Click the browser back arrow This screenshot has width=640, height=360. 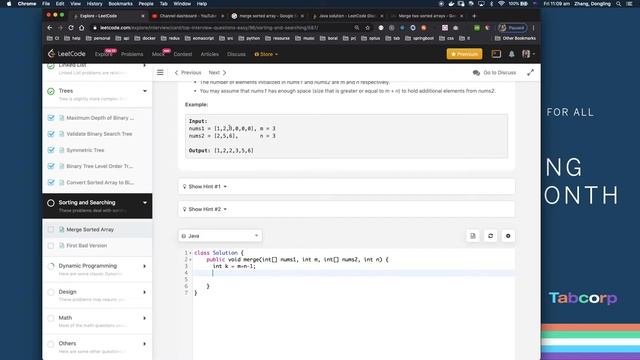50,28
